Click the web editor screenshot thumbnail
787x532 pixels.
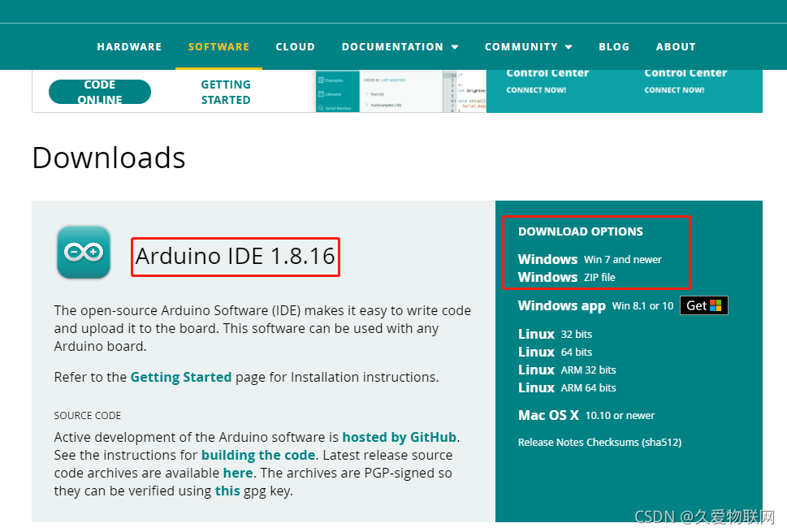(401, 91)
